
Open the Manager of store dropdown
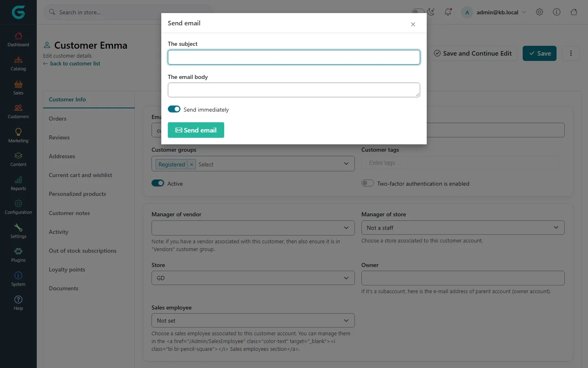click(x=463, y=228)
